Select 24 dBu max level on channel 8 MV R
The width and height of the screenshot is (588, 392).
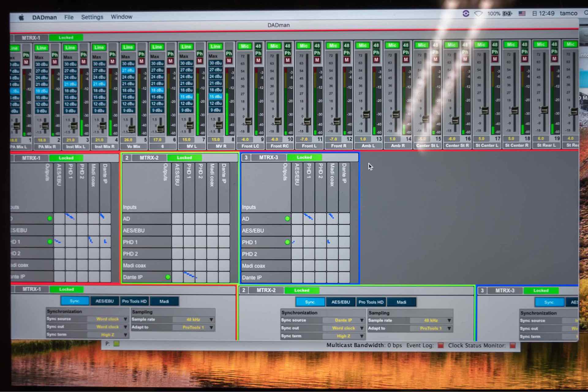pos(216,77)
